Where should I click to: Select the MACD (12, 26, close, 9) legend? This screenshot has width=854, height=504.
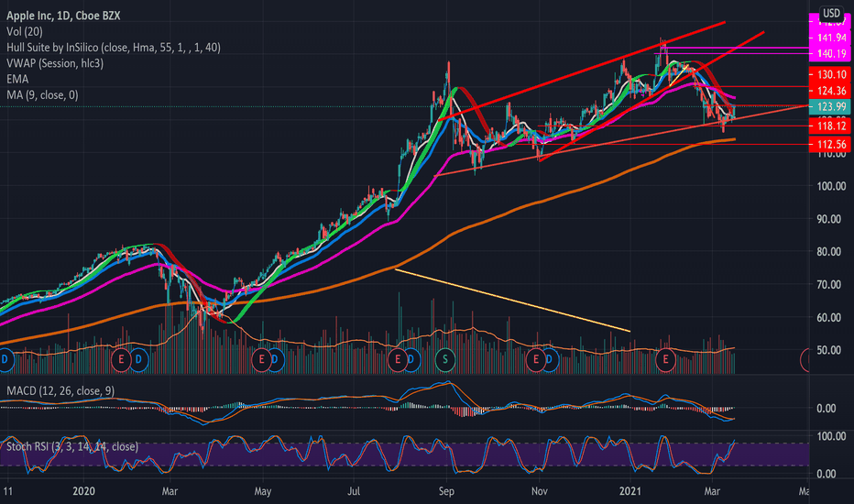point(60,390)
